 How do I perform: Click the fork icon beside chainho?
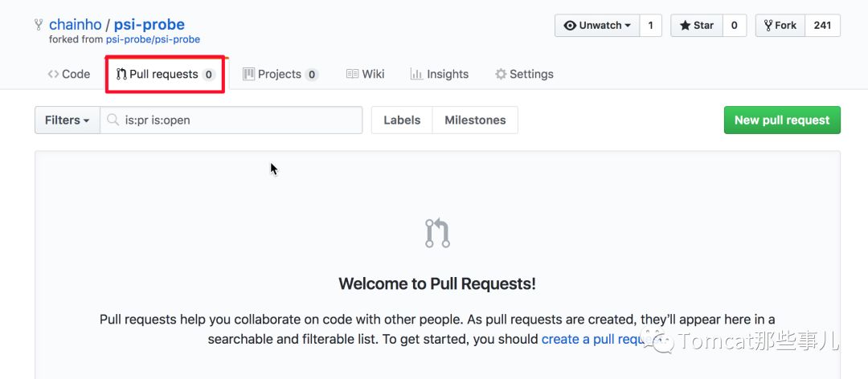(x=39, y=24)
